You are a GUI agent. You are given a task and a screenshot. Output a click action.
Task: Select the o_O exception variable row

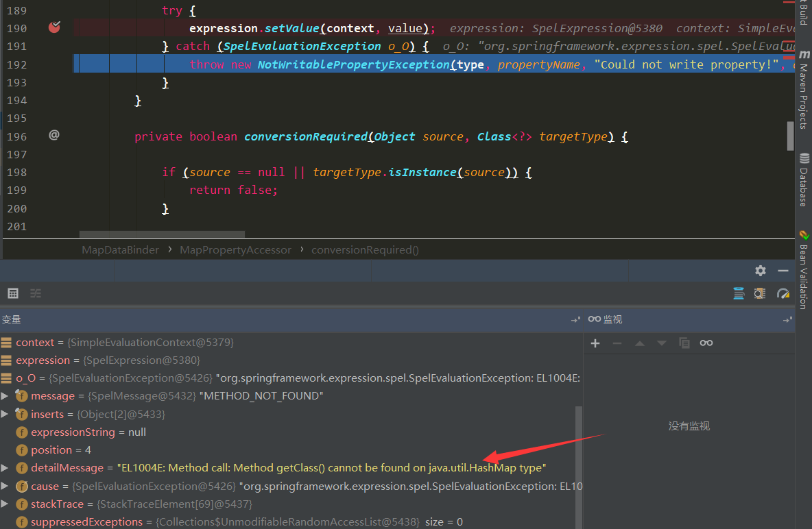point(290,378)
